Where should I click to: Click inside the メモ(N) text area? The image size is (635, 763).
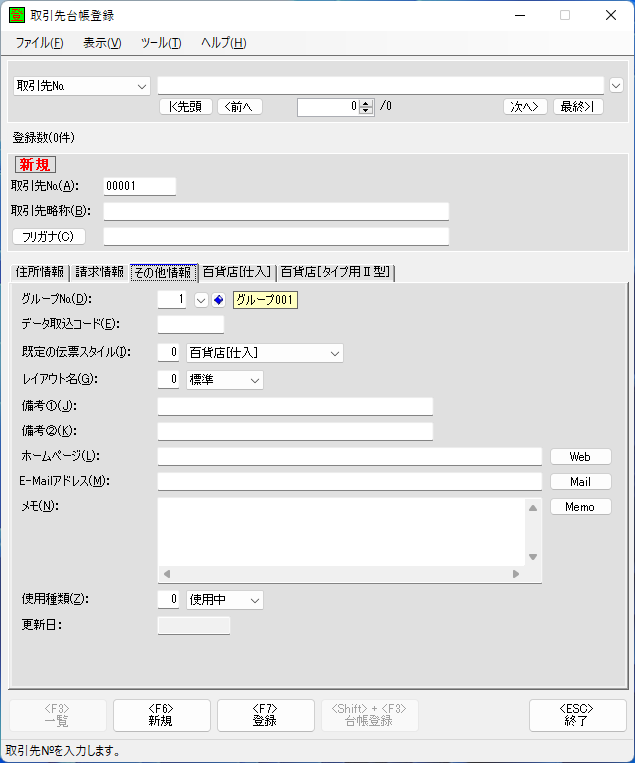click(x=342, y=531)
